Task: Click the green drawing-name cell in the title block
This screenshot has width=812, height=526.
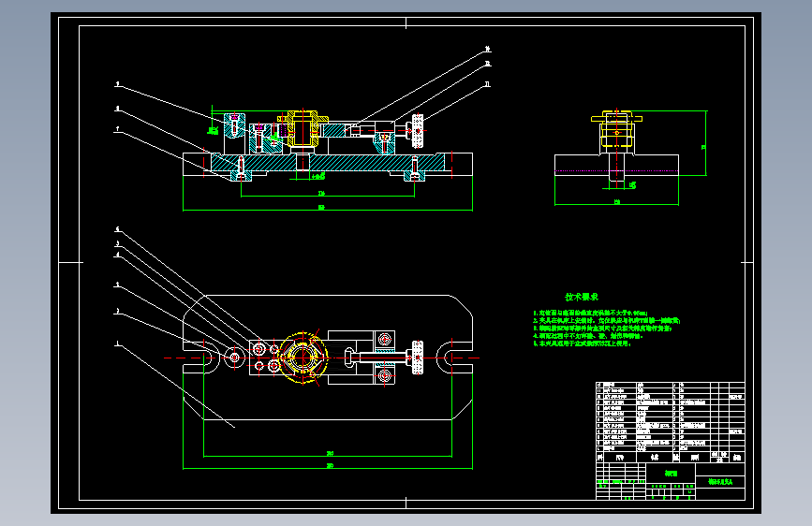Action: coord(671,474)
